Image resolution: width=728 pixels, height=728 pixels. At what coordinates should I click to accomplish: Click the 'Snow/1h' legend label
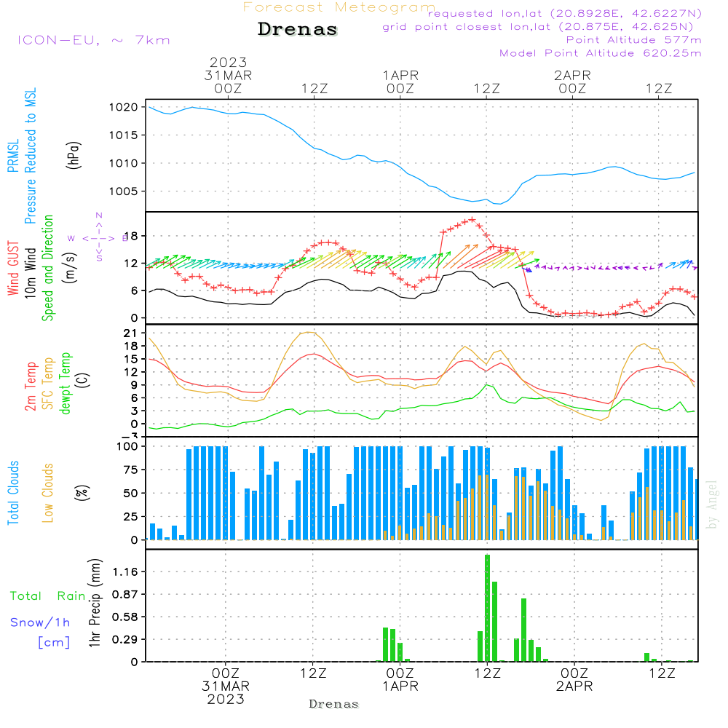tap(40, 622)
